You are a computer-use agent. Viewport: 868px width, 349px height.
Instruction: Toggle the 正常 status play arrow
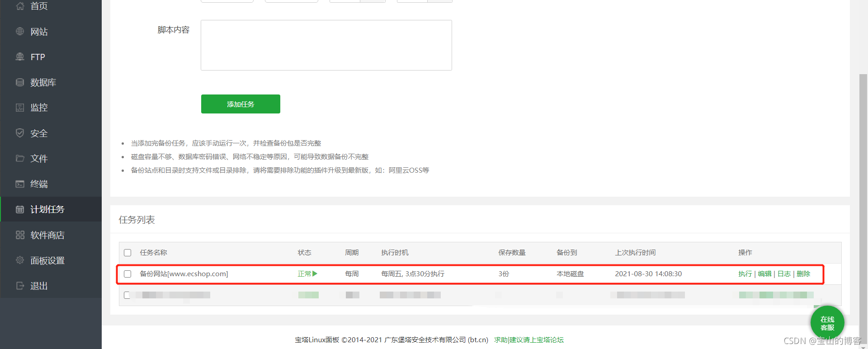coord(315,274)
